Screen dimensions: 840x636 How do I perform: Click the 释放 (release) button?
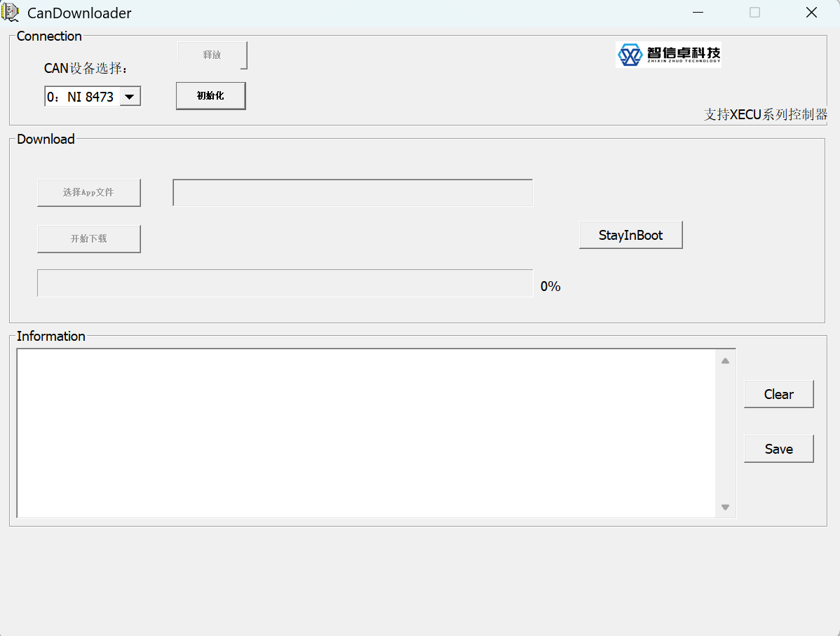click(212, 55)
